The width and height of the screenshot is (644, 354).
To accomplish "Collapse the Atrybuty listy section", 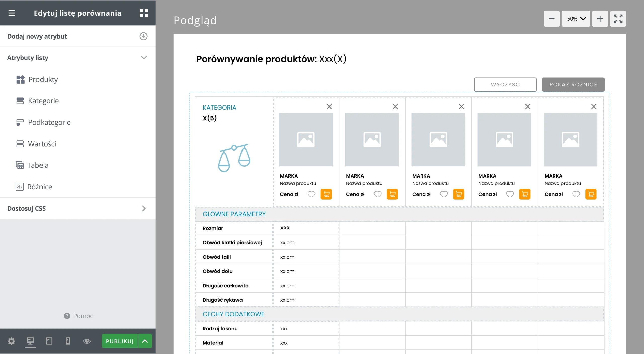I will point(144,58).
